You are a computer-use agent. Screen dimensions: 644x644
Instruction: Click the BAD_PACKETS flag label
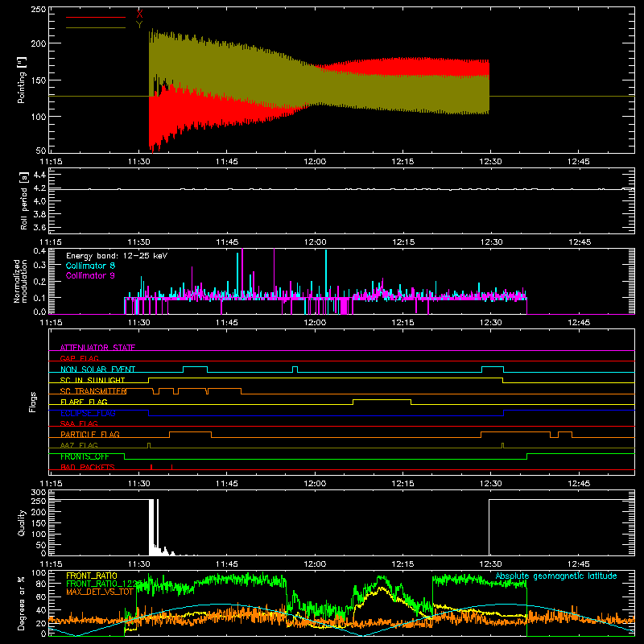(x=88, y=467)
